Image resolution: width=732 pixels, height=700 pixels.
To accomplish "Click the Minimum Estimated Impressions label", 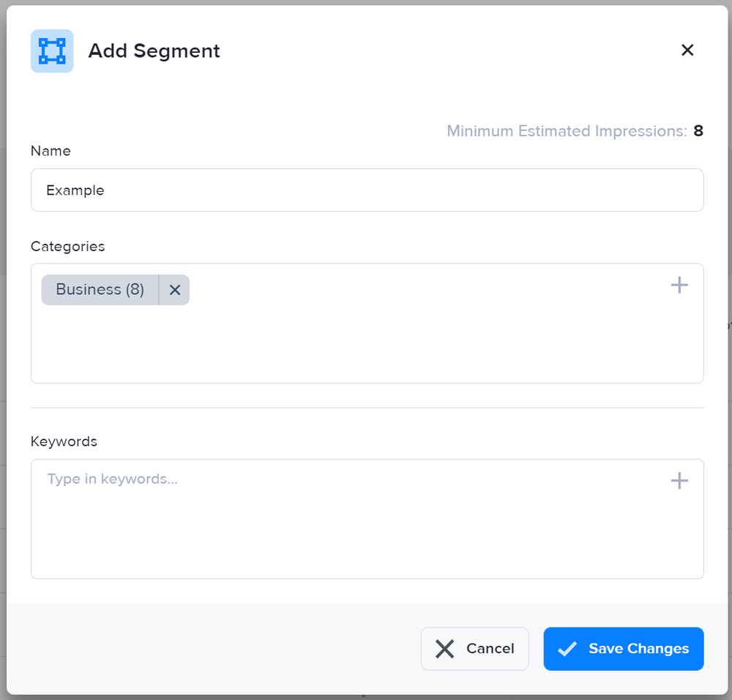I will 567,131.
